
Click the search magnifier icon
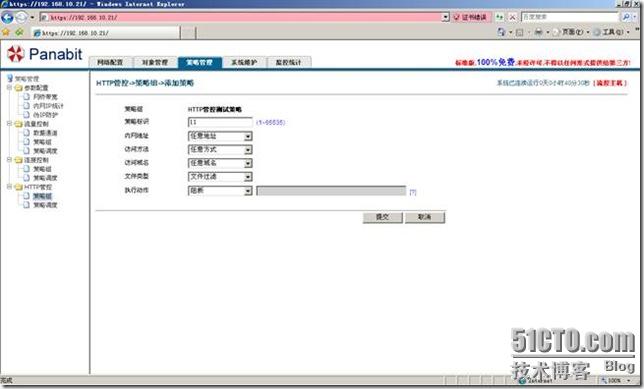point(626,17)
